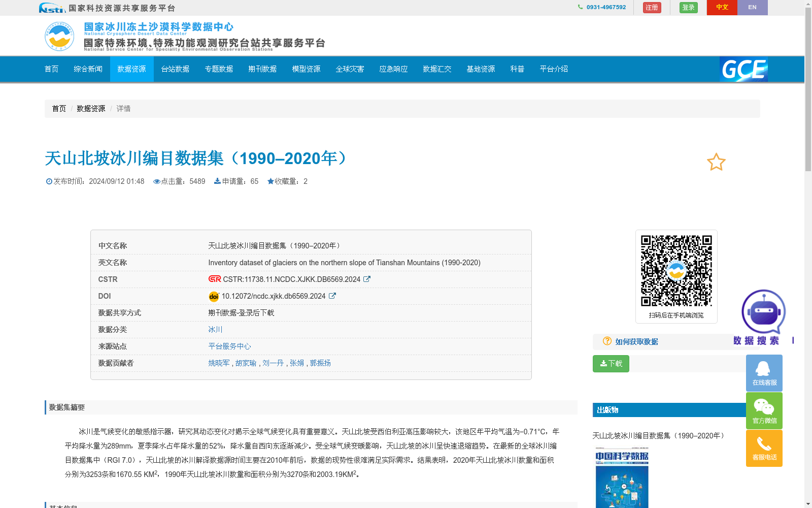Open 基地资源 menu item
812x508 pixels.
[x=481, y=69]
